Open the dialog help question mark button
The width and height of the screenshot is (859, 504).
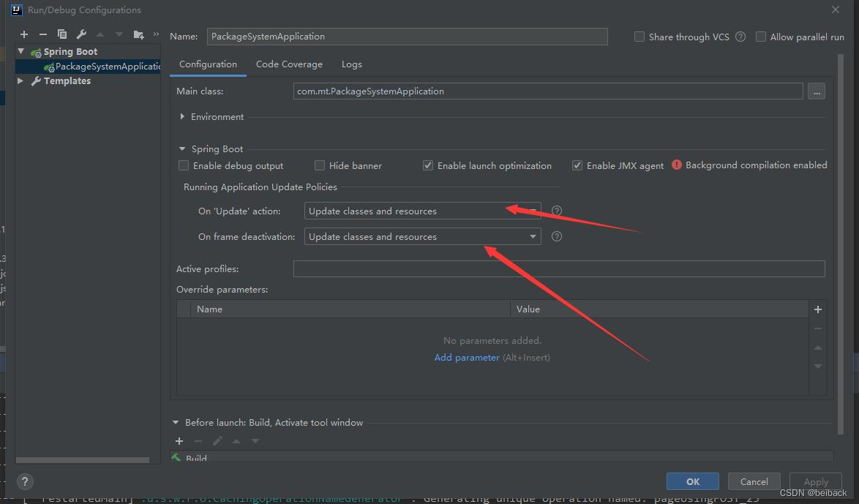click(x=25, y=481)
